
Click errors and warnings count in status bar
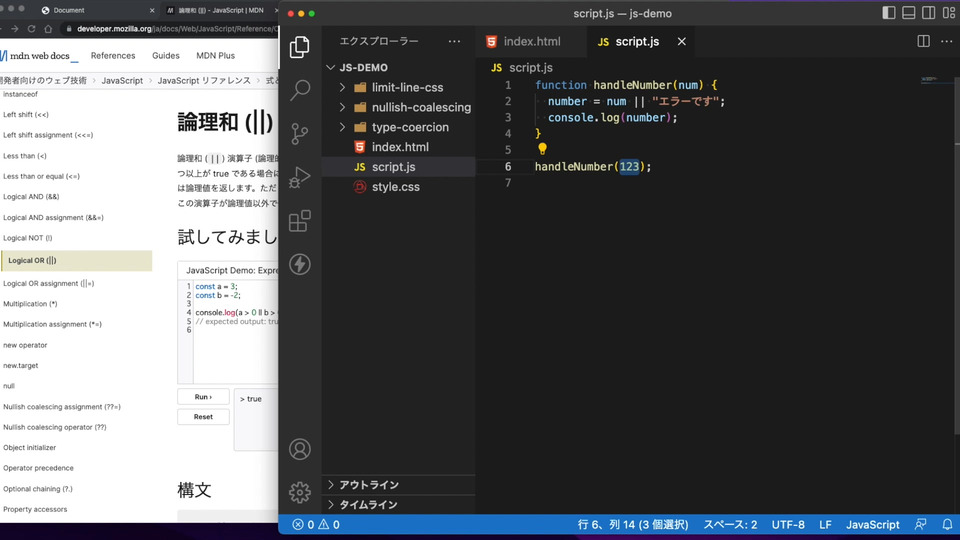pyautogui.click(x=316, y=525)
